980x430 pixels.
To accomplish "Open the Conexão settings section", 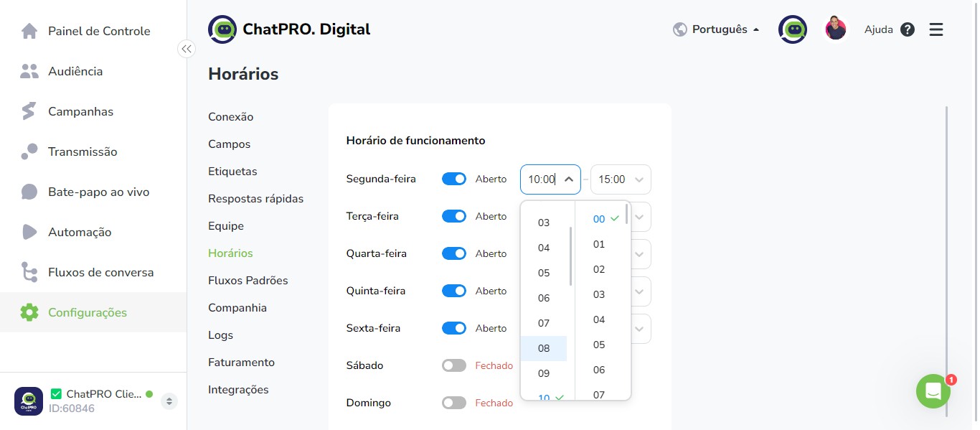I will 231,116.
